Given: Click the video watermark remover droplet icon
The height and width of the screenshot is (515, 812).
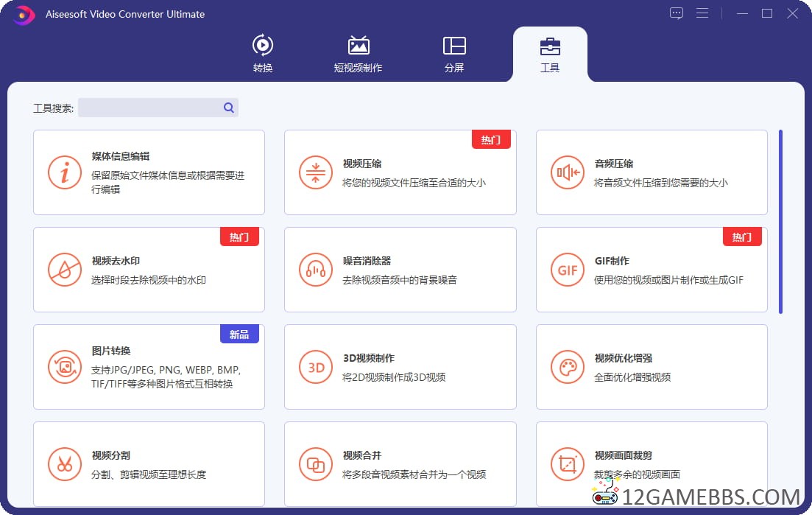Looking at the screenshot, I should (65, 270).
